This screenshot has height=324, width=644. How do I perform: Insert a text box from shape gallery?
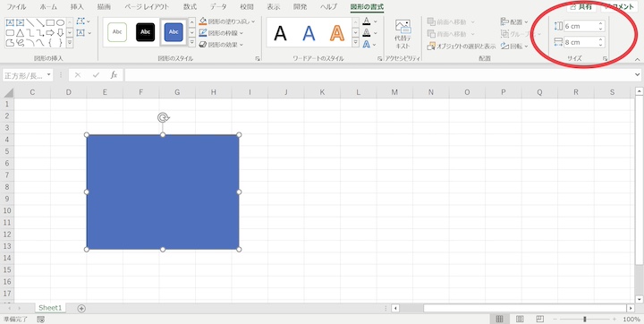pyautogui.click(x=10, y=22)
